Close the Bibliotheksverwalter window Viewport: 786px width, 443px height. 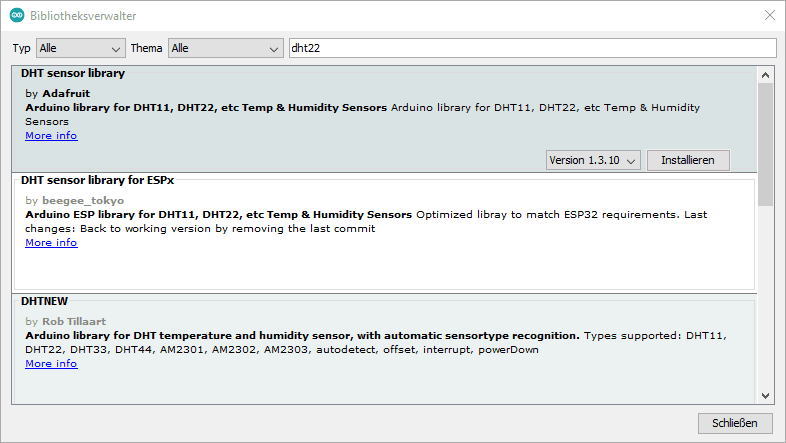click(768, 16)
